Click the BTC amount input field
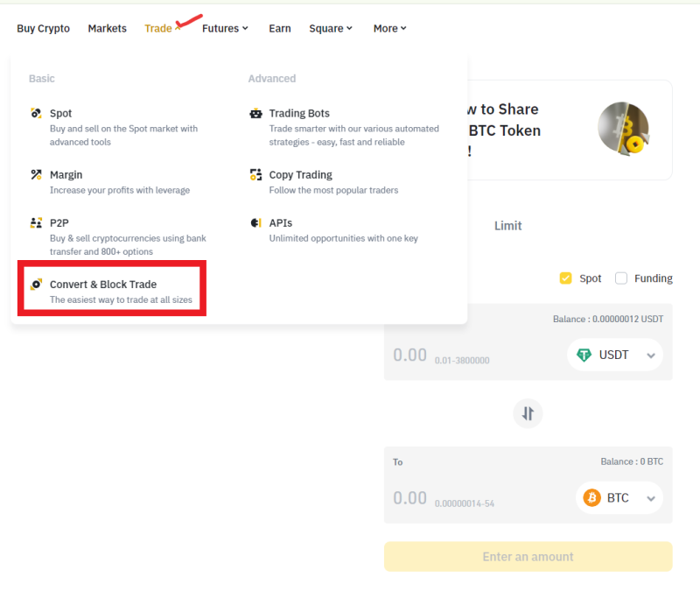Screen dimensions: 700x605 tap(409, 498)
